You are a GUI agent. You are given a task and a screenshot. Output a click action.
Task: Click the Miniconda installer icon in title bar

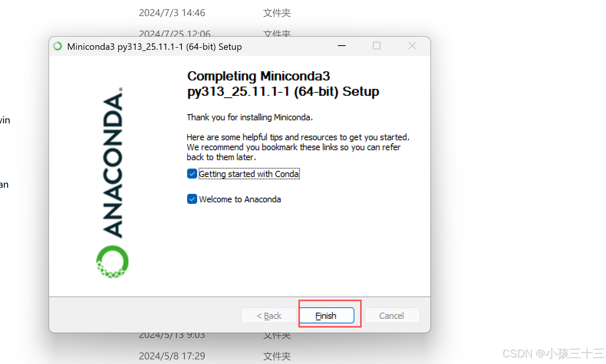click(x=57, y=46)
